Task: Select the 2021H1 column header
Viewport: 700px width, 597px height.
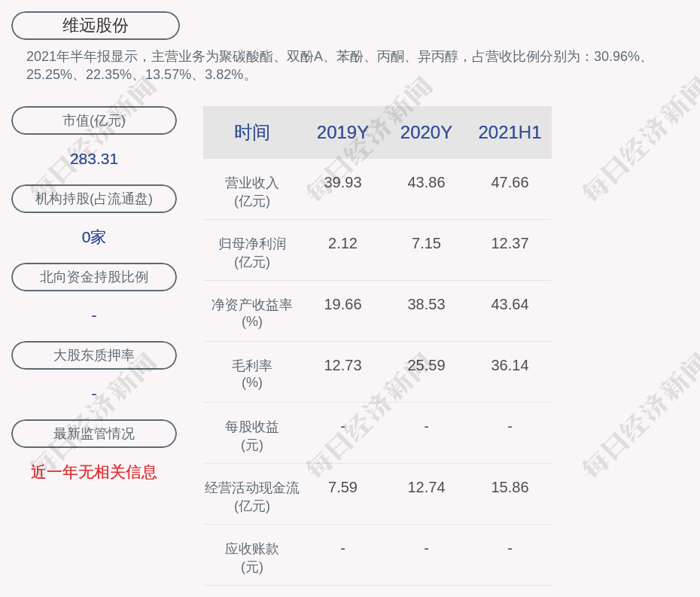Action: click(x=510, y=132)
